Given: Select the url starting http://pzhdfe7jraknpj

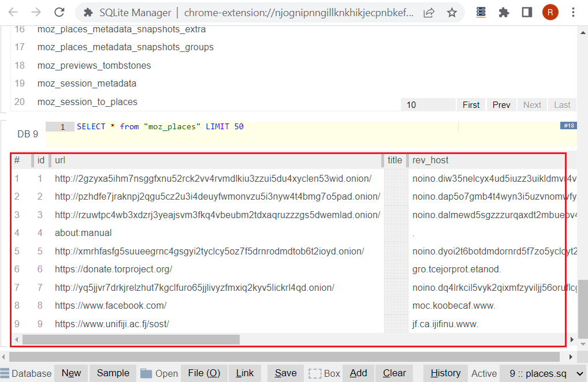Looking at the screenshot, I should [218, 197].
